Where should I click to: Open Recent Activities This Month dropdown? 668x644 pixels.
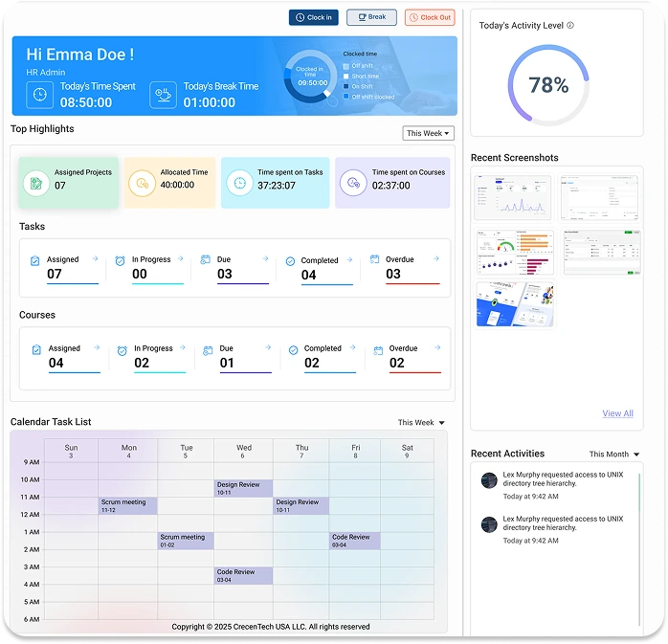613,455
